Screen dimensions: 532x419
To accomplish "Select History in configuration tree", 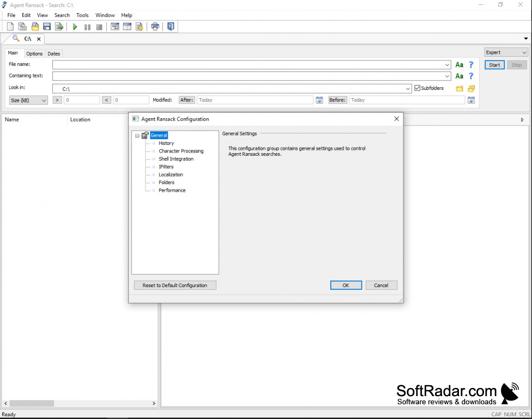I will coord(166,143).
